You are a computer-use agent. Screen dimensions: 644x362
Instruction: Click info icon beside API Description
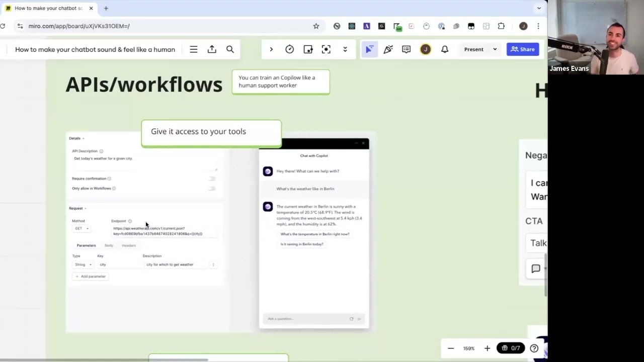click(101, 151)
